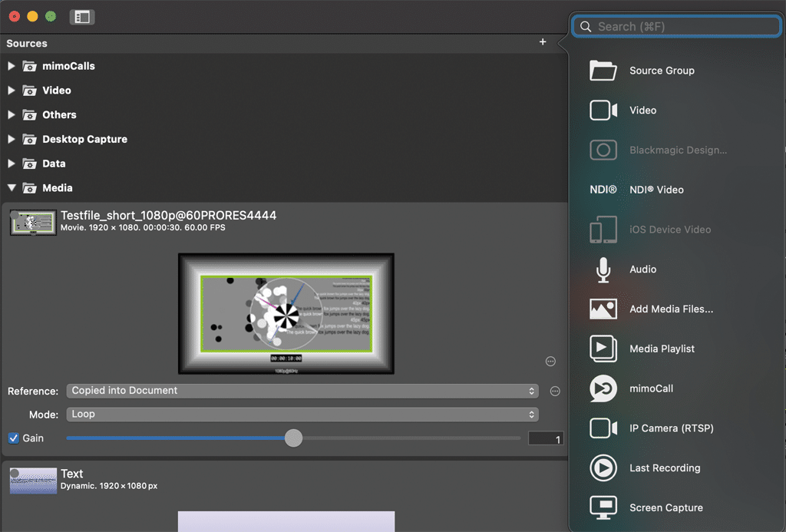Toggle the Gain checkbox
Viewport: 786px width, 532px height.
(x=14, y=438)
